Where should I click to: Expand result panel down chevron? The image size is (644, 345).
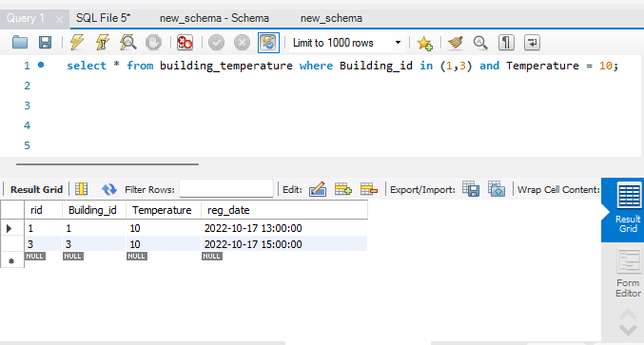(x=628, y=330)
